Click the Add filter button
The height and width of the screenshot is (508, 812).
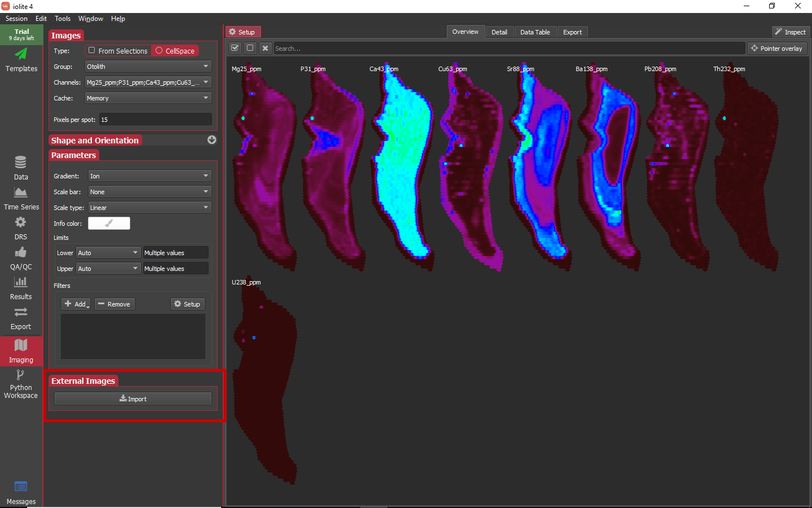[x=76, y=304]
